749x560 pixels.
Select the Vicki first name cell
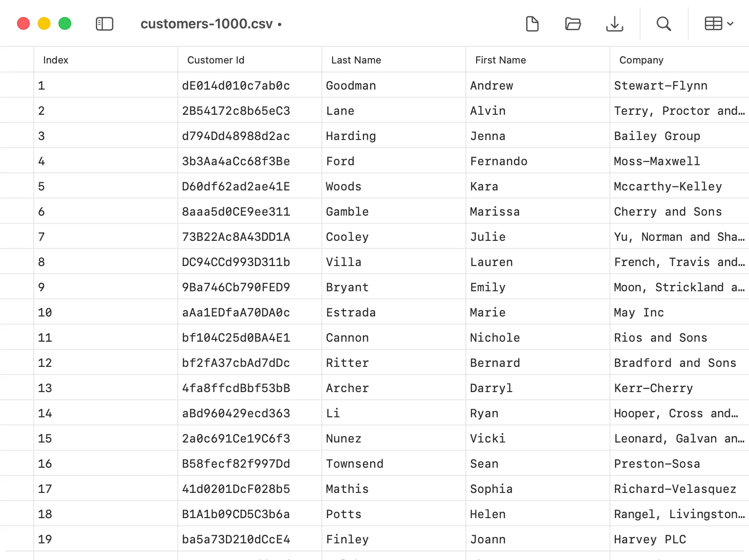click(x=538, y=438)
